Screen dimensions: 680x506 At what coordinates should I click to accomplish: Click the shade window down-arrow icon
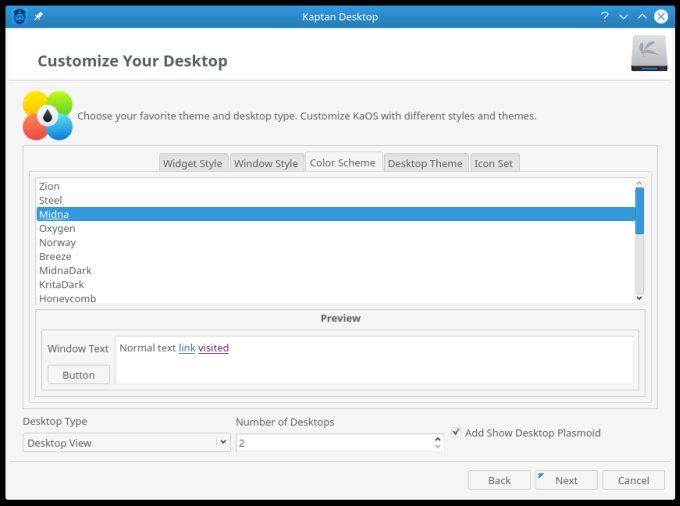pyautogui.click(x=623, y=17)
